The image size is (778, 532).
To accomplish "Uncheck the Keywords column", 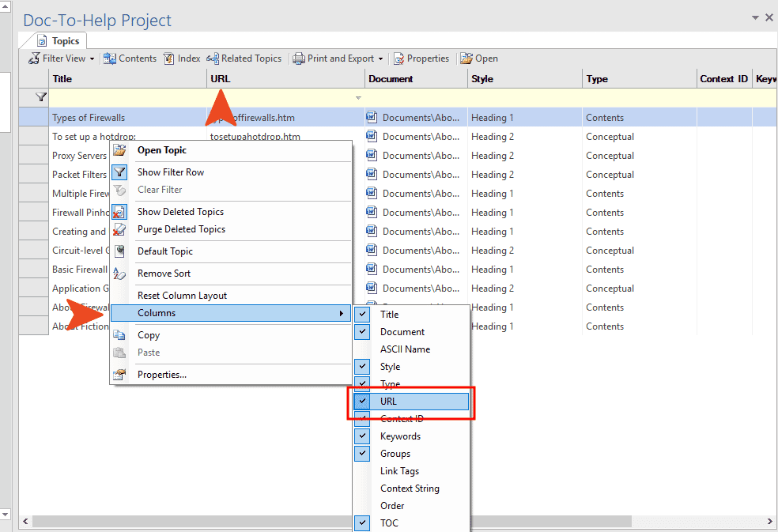I will click(x=363, y=436).
